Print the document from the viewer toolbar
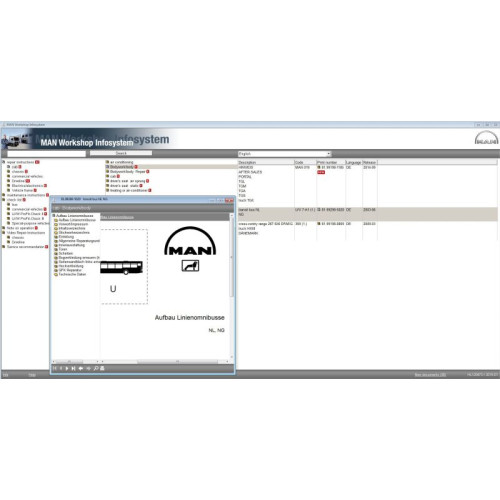The height and width of the screenshot is (500, 500). click(102, 368)
